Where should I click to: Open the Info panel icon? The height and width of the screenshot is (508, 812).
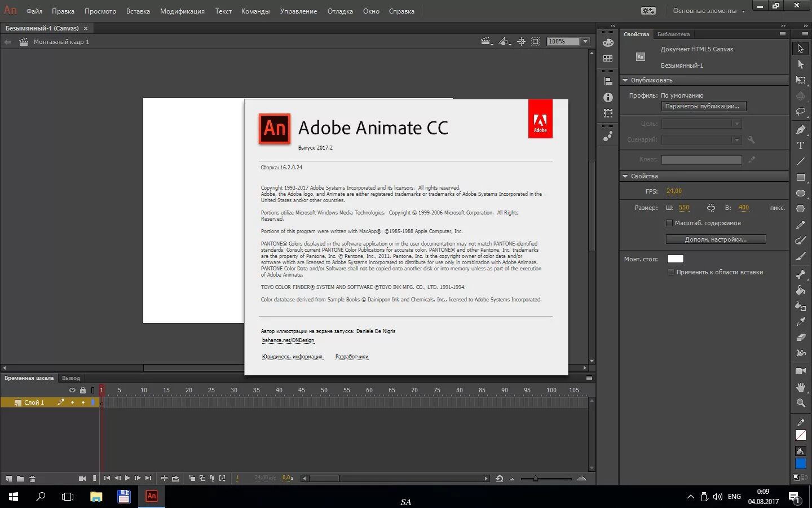[608, 98]
